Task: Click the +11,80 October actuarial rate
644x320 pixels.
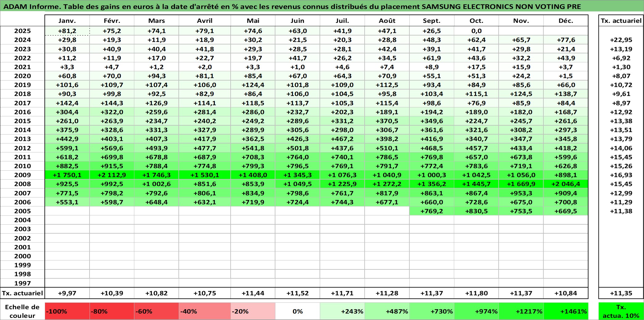Action: (x=476, y=293)
